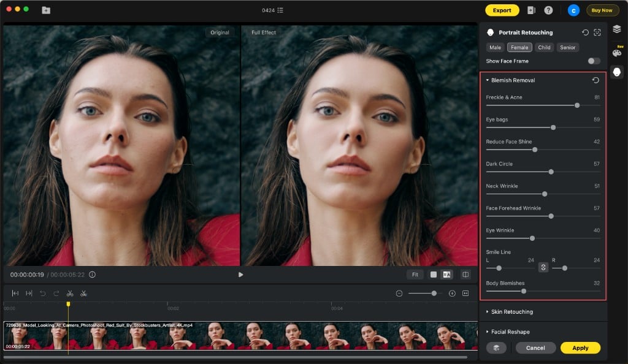Switch to the Child preset tab
Screen dimensions: 628x364
[545, 47]
